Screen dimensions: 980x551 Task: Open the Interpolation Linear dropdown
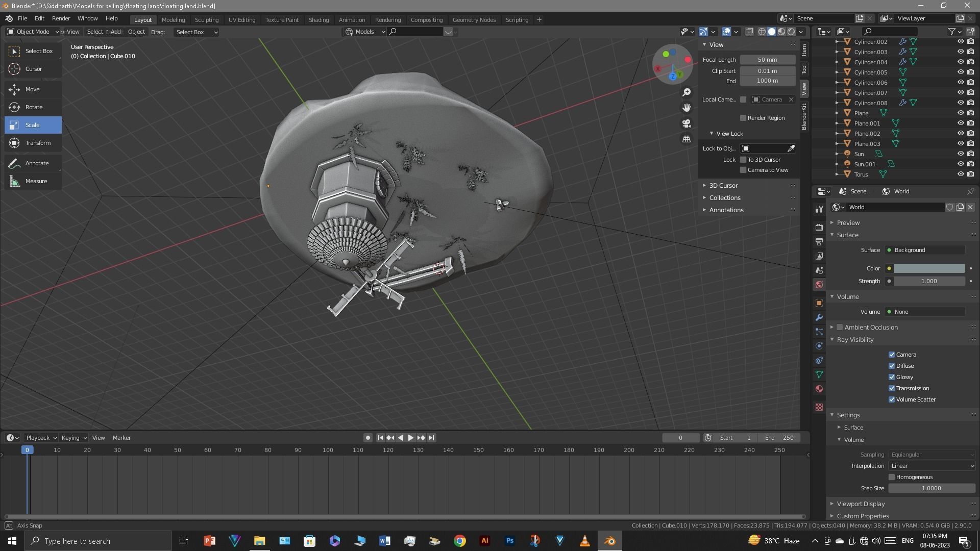[x=932, y=466]
